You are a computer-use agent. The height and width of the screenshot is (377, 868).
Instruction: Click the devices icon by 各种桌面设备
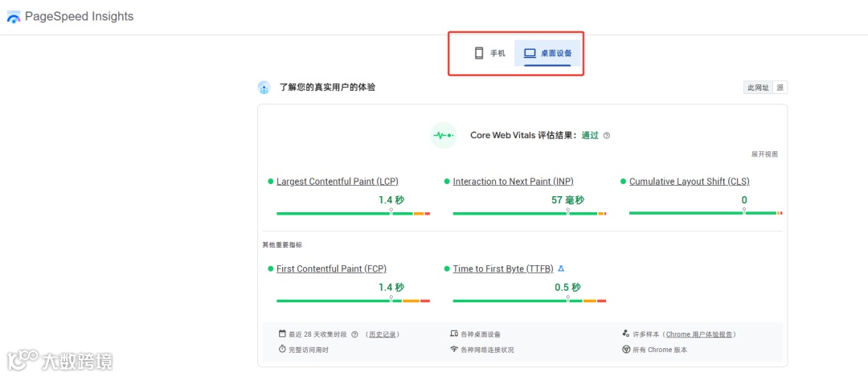coord(454,334)
